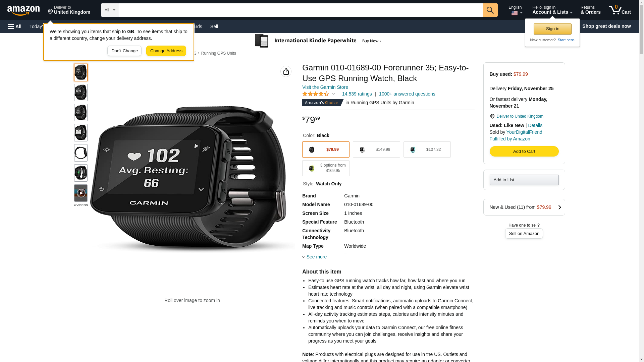
Task: Expand the English language selector
Action: point(516,10)
